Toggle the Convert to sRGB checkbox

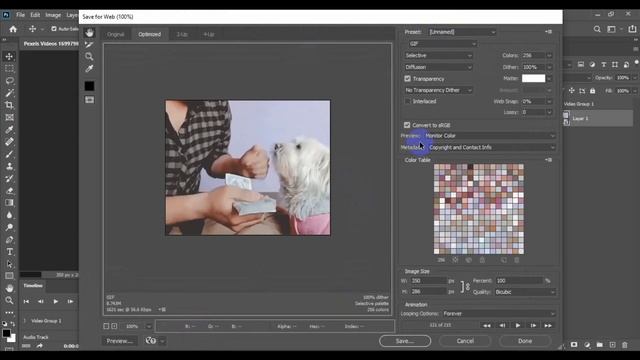[x=407, y=125]
